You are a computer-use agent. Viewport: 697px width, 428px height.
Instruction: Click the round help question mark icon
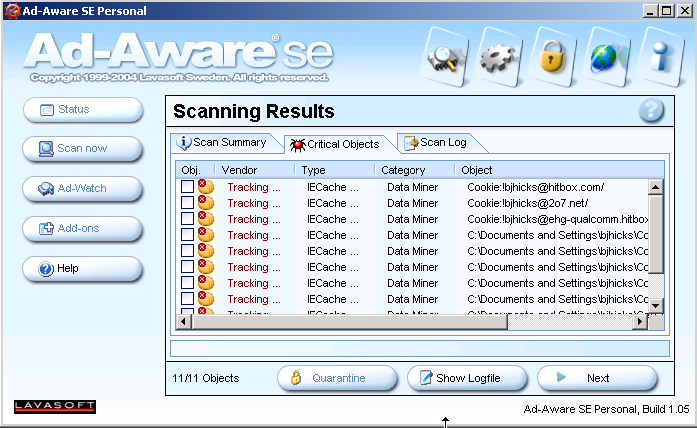pyautogui.click(x=651, y=110)
